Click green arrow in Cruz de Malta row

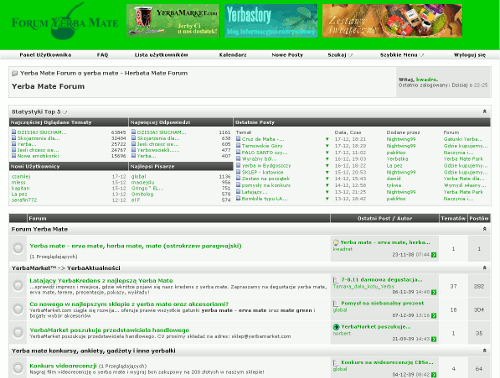click(327, 139)
